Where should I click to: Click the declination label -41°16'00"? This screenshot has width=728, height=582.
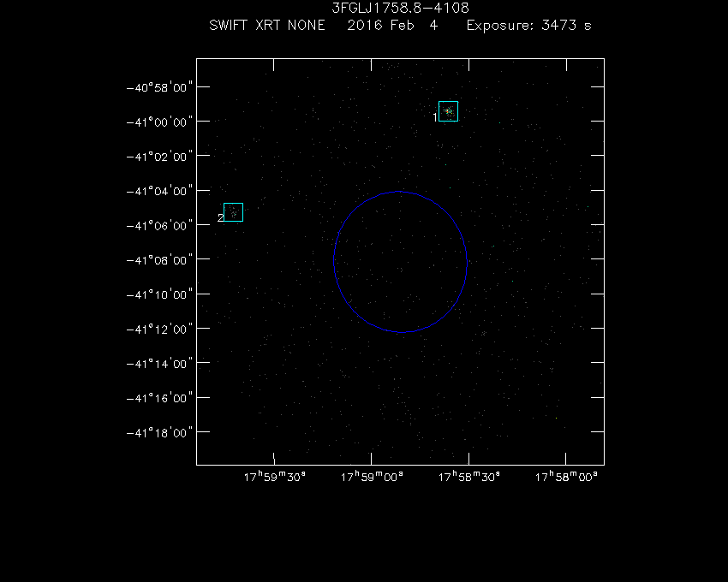(159, 398)
